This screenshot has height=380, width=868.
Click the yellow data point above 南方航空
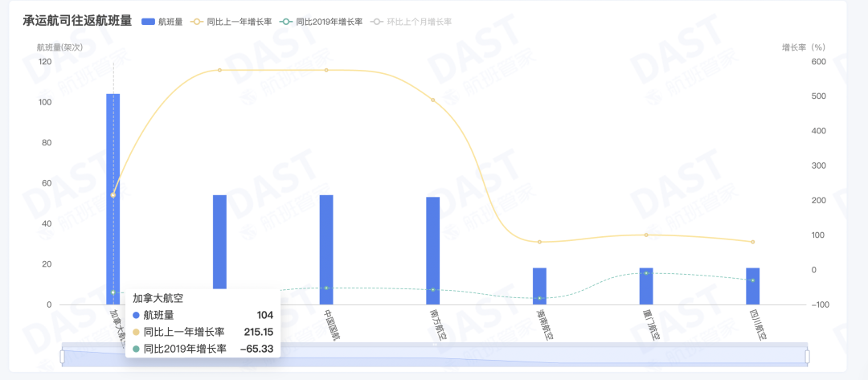click(433, 100)
